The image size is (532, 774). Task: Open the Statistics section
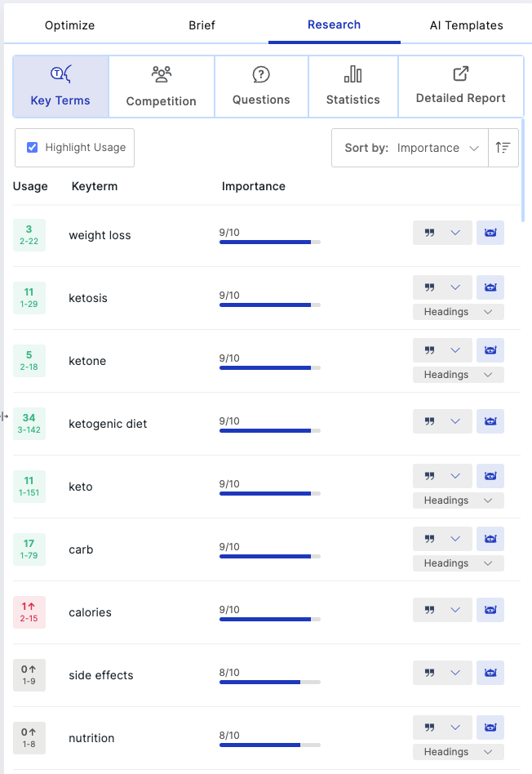pyautogui.click(x=352, y=87)
